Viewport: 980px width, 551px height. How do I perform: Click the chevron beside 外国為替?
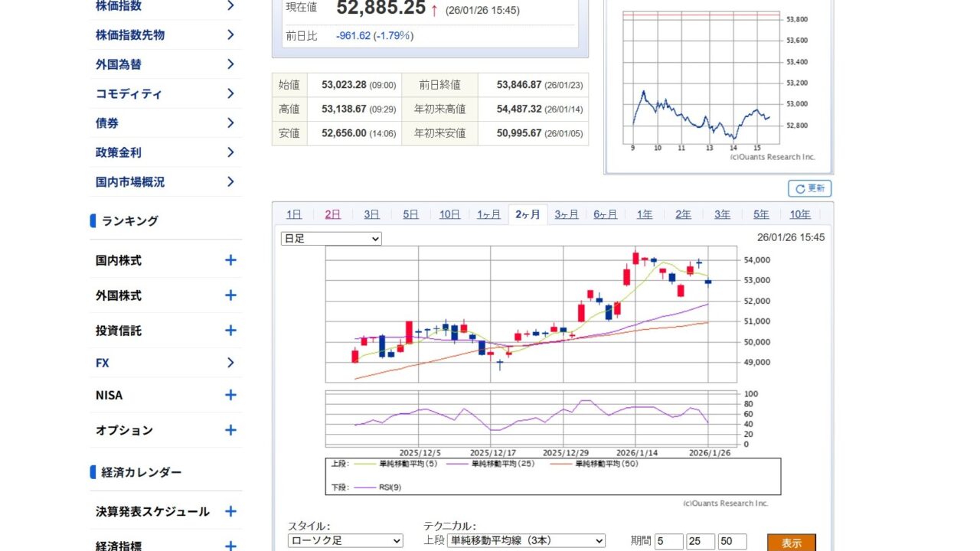coord(230,64)
